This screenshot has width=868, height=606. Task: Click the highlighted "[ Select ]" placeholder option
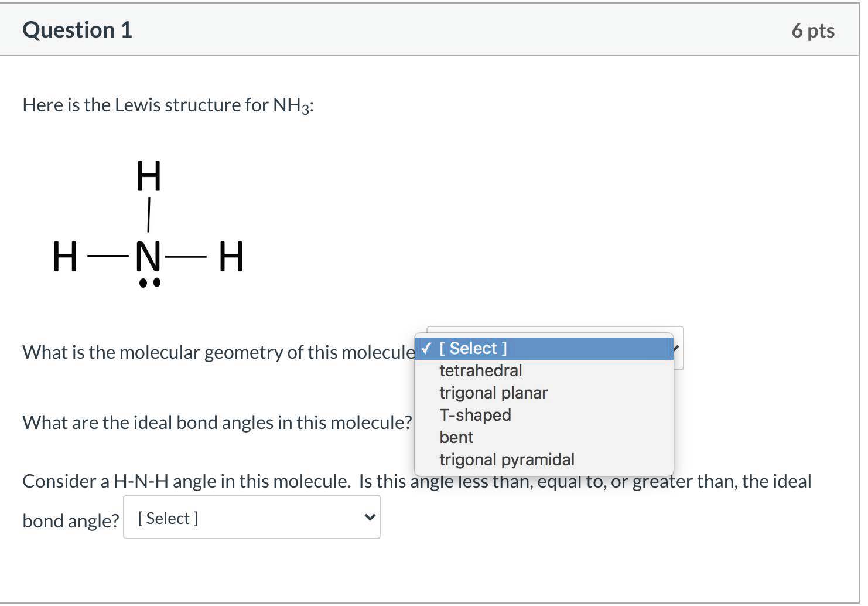pos(473,349)
